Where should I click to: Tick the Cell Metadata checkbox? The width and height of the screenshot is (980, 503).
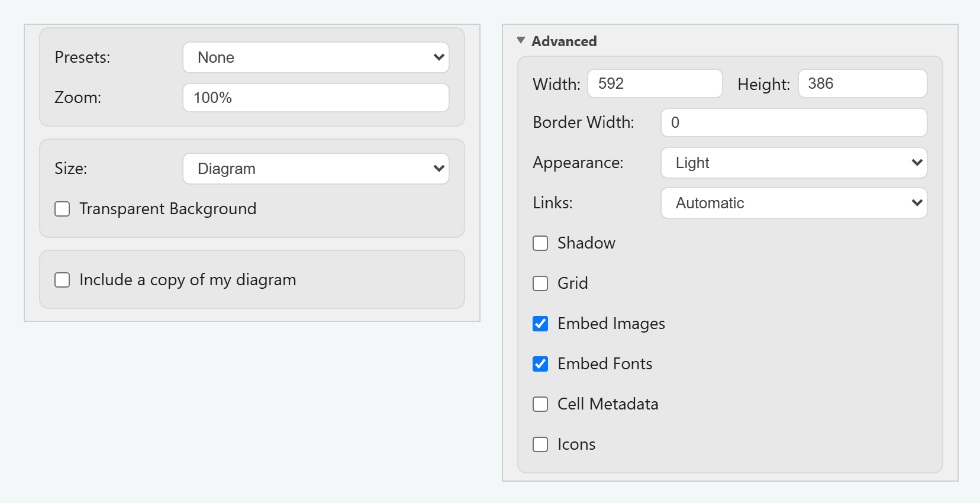[540, 404]
